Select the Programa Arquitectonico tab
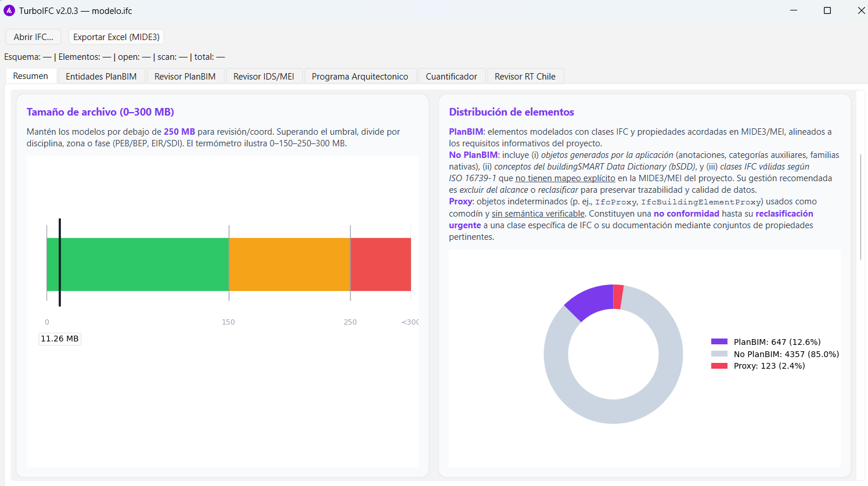The width and height of the screenshot is (868, 486). point(360,76)
